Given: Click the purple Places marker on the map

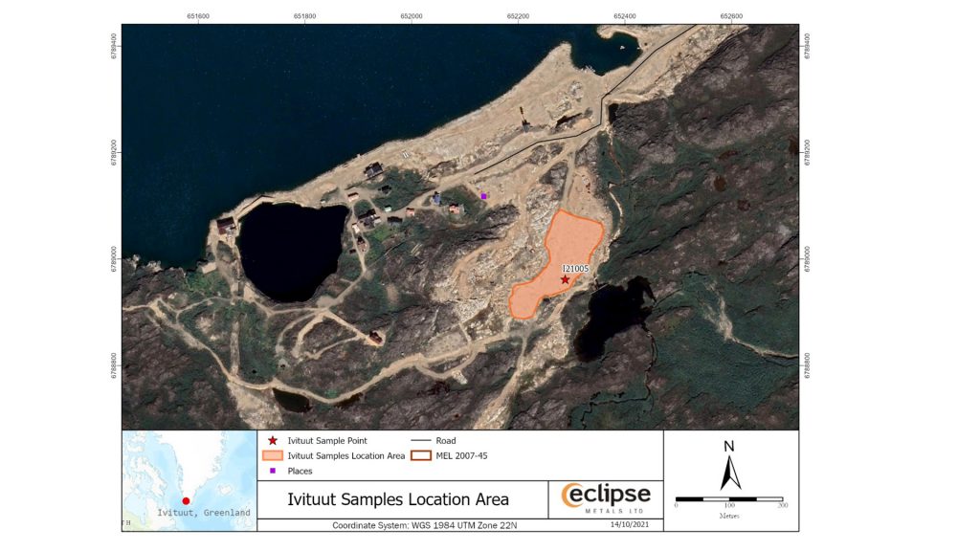Looking at the screenshot, I should (x=483, y=196).
